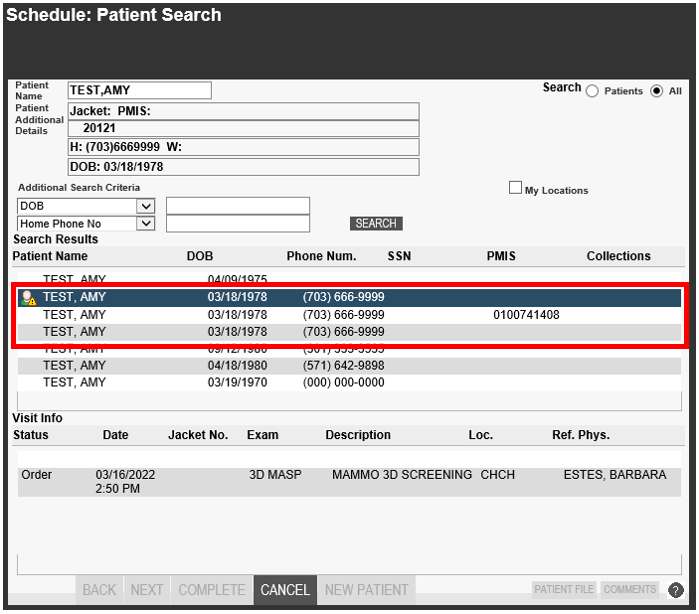
Task: Click the 20121 details field
Action: pyautogui.click(x=243, y=128)
